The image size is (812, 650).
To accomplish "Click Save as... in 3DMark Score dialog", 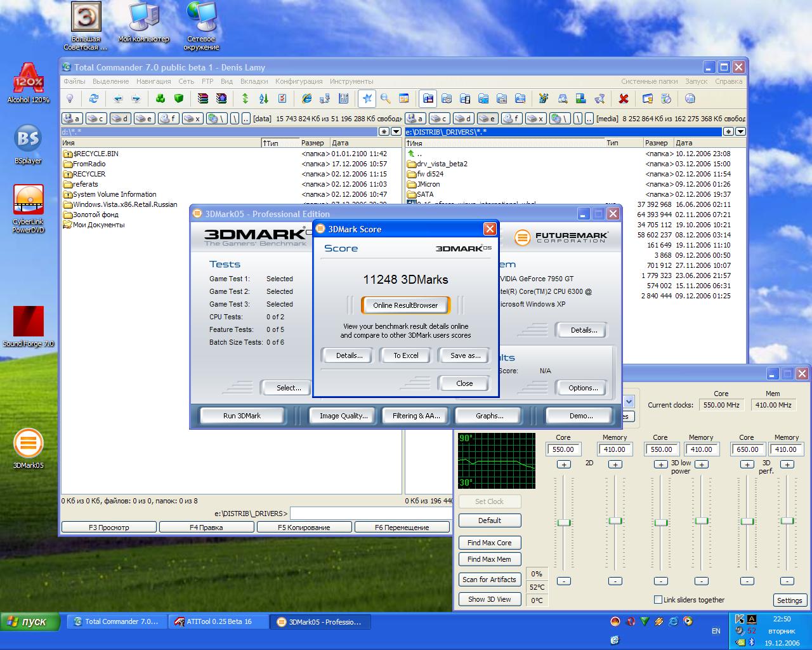I will tap(465, 355).
